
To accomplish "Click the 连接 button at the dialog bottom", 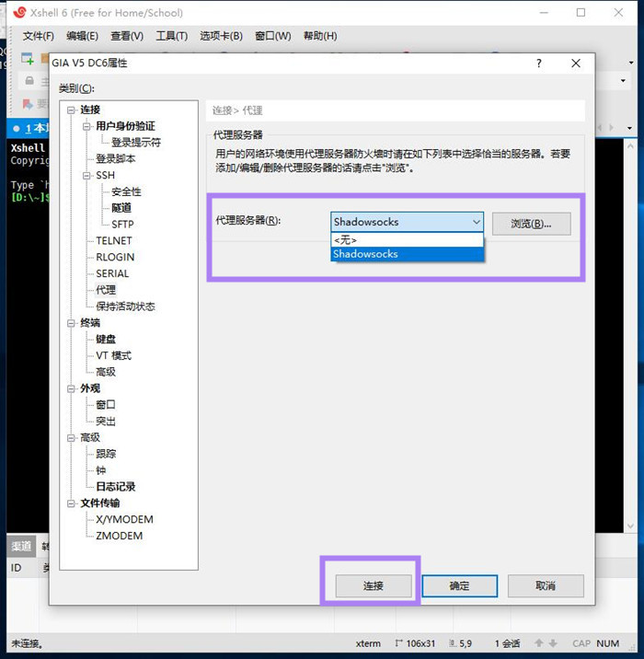I will 374,586.
